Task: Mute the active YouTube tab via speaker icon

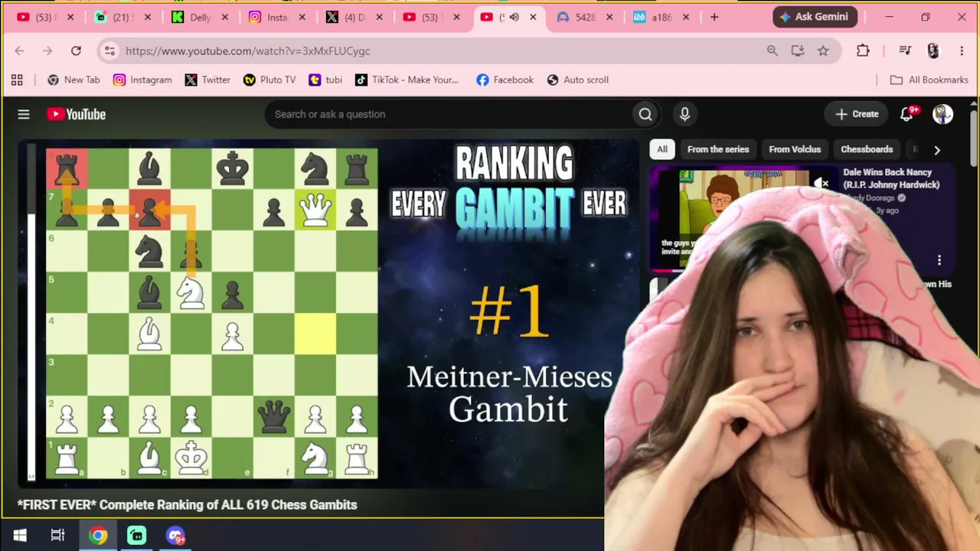Action: point(514,17)
